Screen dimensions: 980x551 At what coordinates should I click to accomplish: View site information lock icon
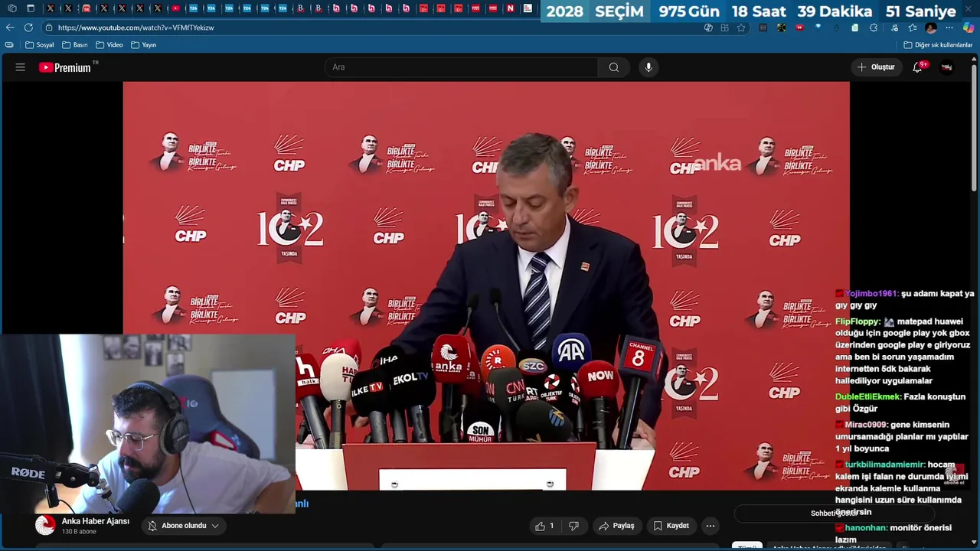pyautogui.click(x=49, y=28)
